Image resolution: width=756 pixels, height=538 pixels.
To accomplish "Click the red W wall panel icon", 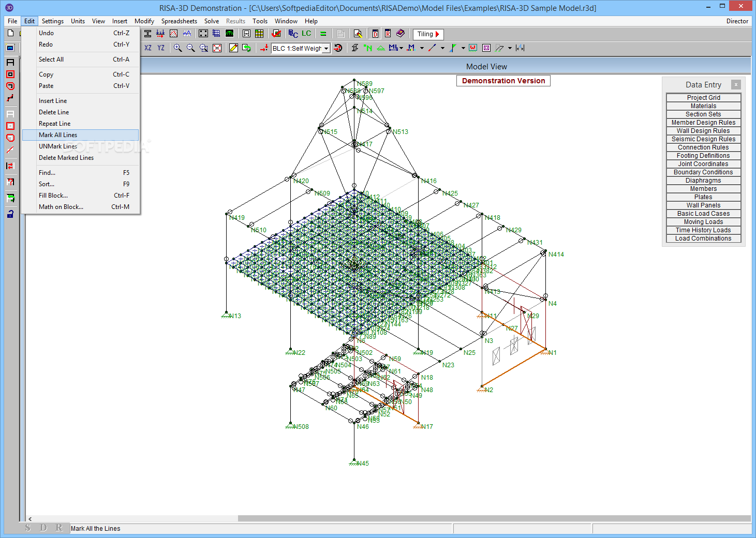I will click(473, 48).
